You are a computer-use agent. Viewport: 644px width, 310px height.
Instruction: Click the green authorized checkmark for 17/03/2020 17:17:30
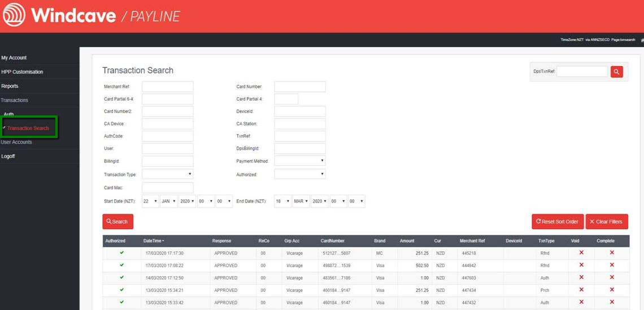point(121,253)
